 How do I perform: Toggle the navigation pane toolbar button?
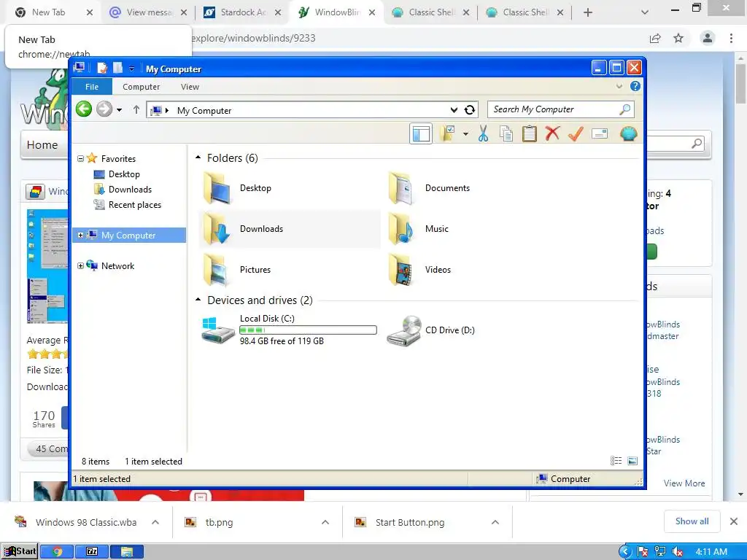point(421,134)
